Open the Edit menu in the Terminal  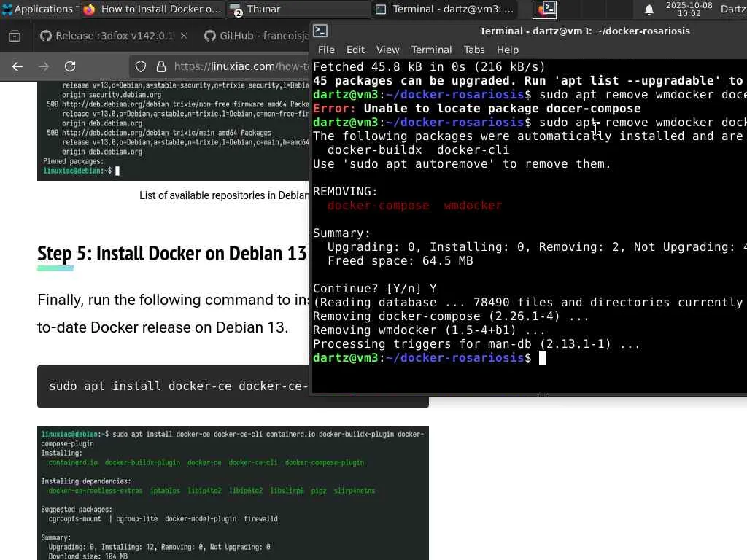355,50
